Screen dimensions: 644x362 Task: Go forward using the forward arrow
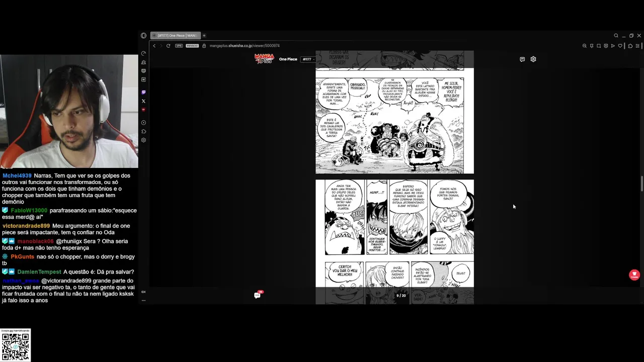tap(161, 46)
